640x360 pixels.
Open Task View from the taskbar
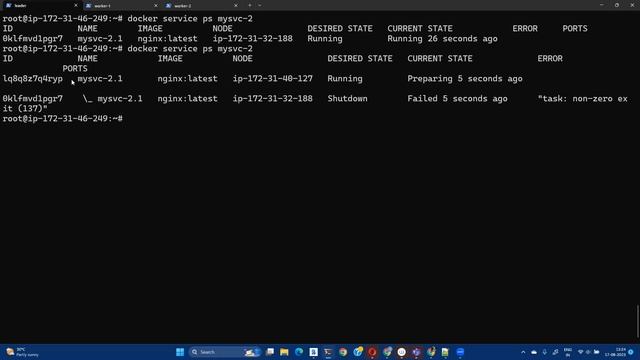pyautogui.click(x=270, y=352)
